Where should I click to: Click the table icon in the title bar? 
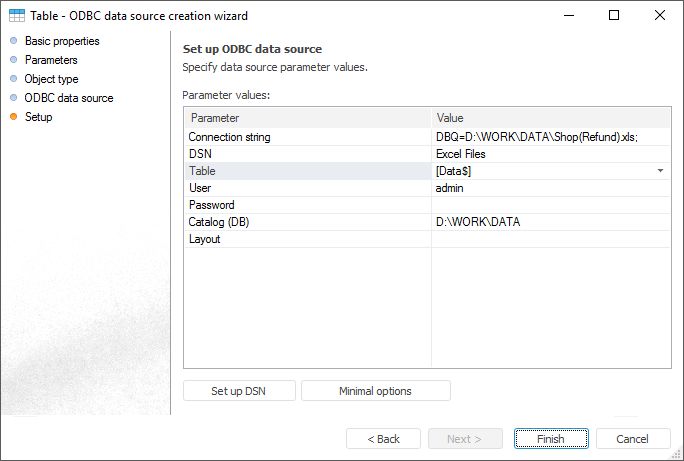click(17, 16)
